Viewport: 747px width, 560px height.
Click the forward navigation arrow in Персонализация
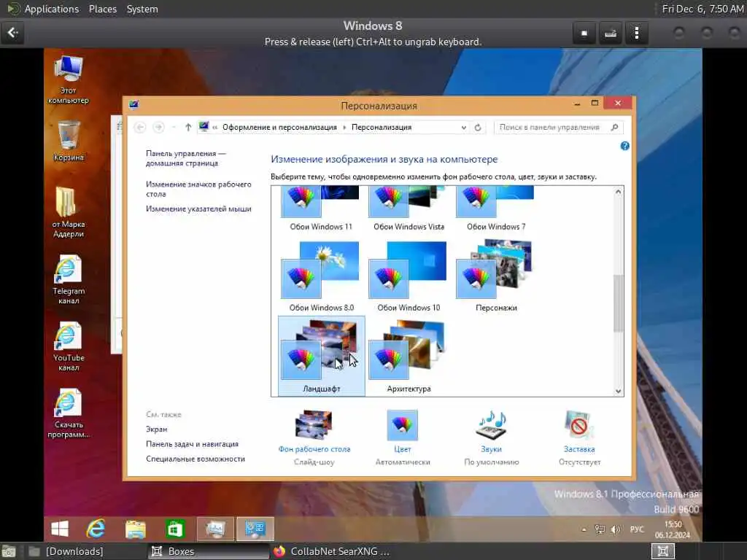(x=158, y=127)
